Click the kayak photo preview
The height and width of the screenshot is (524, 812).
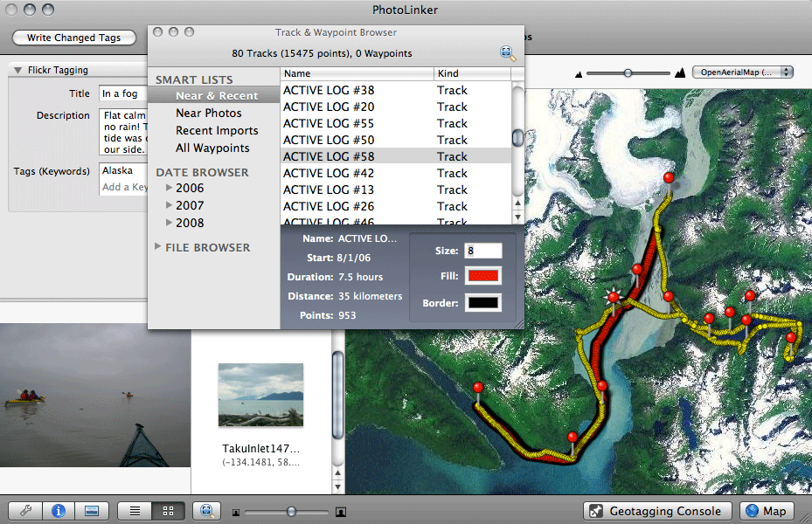(x=95, y=396)
